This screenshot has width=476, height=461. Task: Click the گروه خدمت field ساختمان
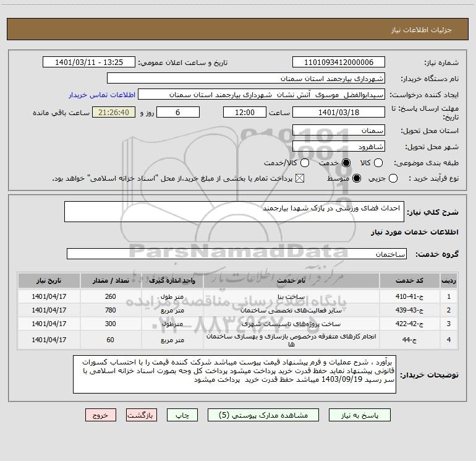coord(237,254)
